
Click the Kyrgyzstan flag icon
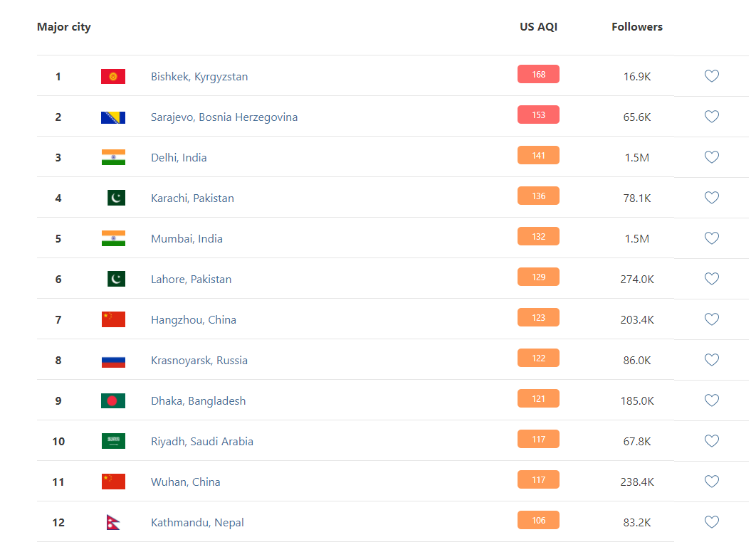pos(113,76)
